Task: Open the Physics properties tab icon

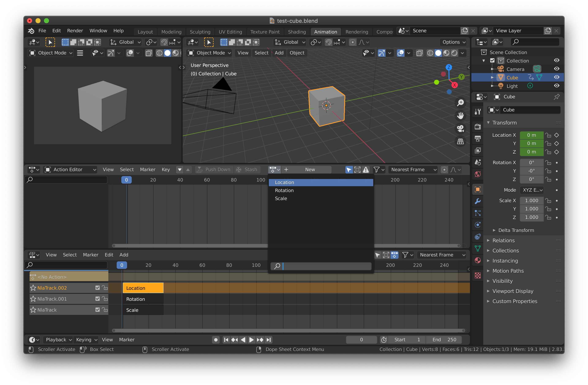Action: click(x=478, y=225)
